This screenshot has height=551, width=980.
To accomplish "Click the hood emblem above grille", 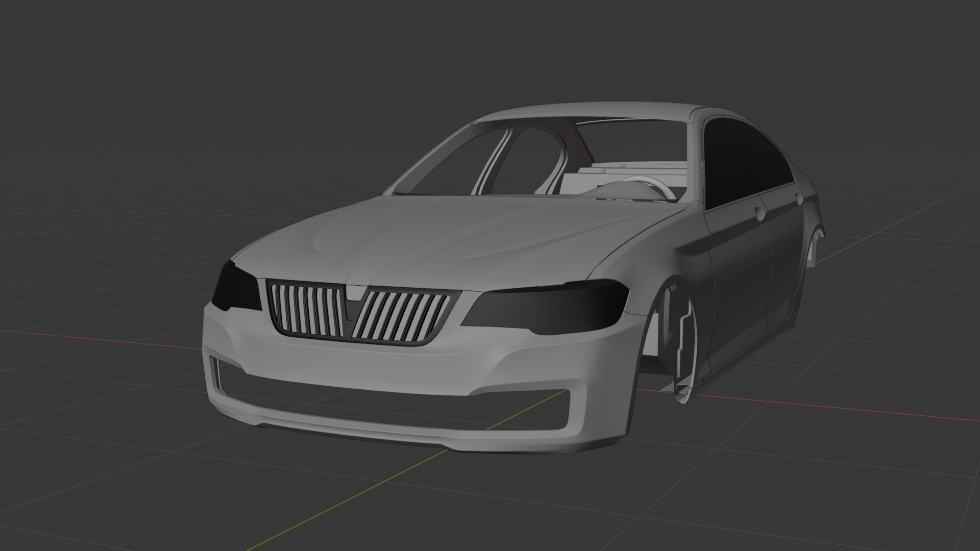I will pyautogui.click(x=356, y=292).
